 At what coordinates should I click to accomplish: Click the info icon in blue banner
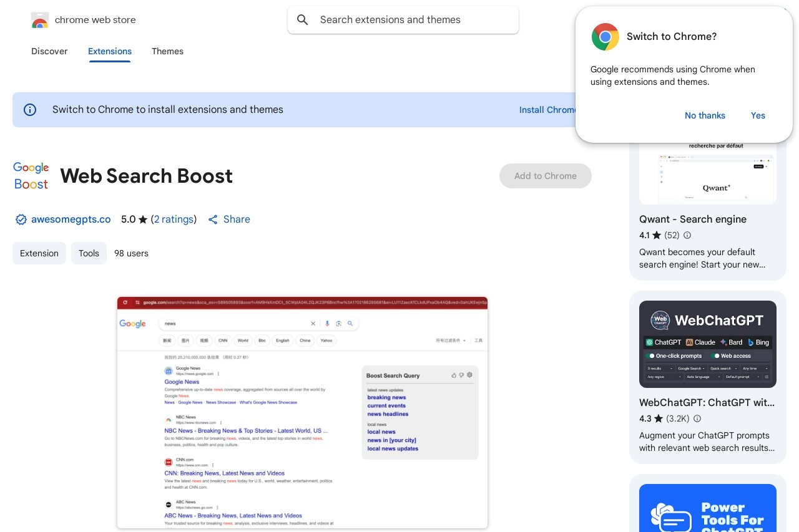[30, 110]
